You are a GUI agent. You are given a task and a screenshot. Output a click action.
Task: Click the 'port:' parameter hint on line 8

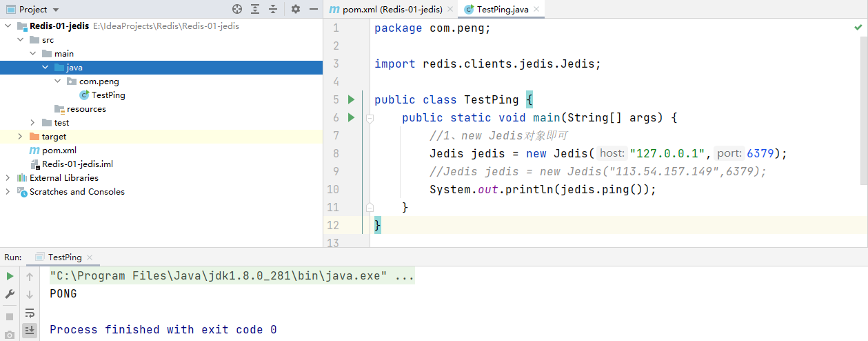click(x=729, y=153)
